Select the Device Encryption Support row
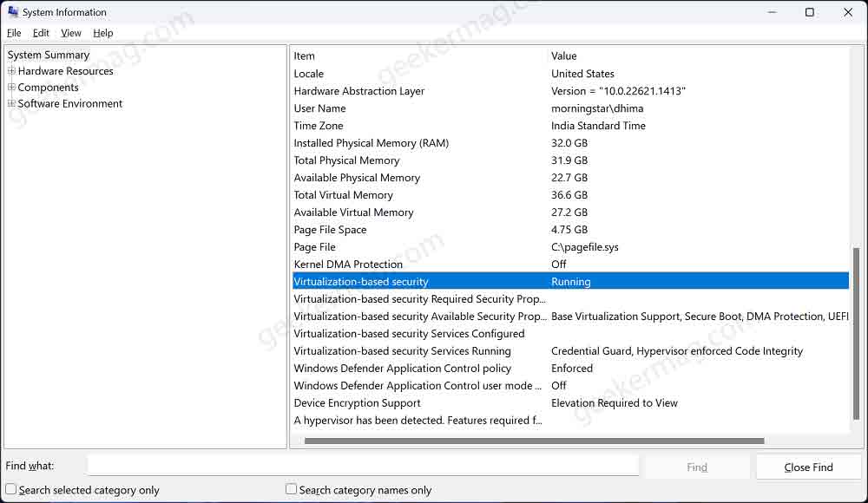Screen dimensions: 868x503 pyautogui.click(x=571, y=403)
